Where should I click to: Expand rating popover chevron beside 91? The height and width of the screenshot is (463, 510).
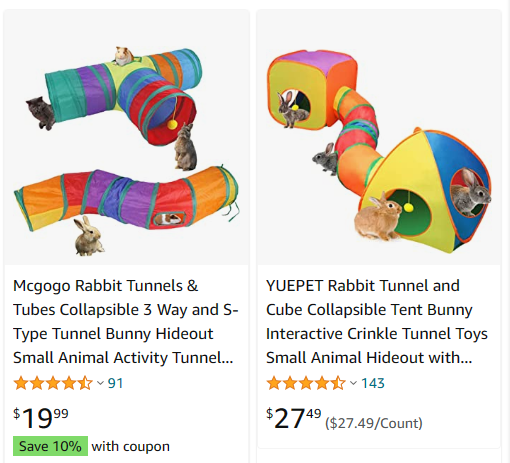(x=100, y=383)
